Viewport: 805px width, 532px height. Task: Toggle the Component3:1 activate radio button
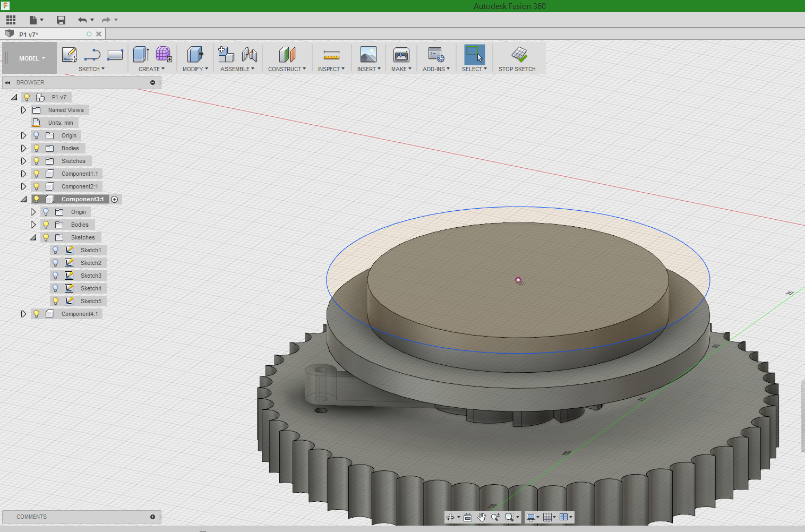[x=115, y=199]
